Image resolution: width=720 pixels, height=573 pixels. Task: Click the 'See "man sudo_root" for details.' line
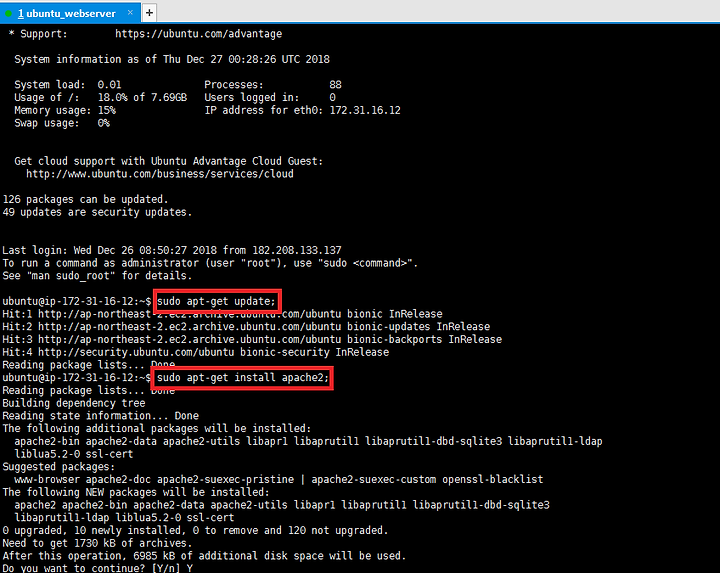click(97, 276)
